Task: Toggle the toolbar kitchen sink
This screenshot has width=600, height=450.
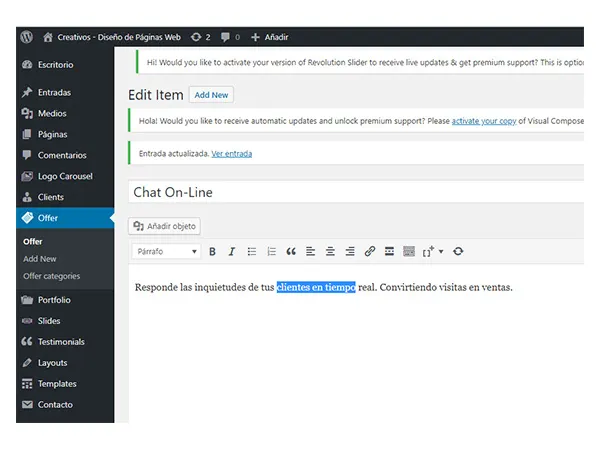Action: [x=409, y=251]
